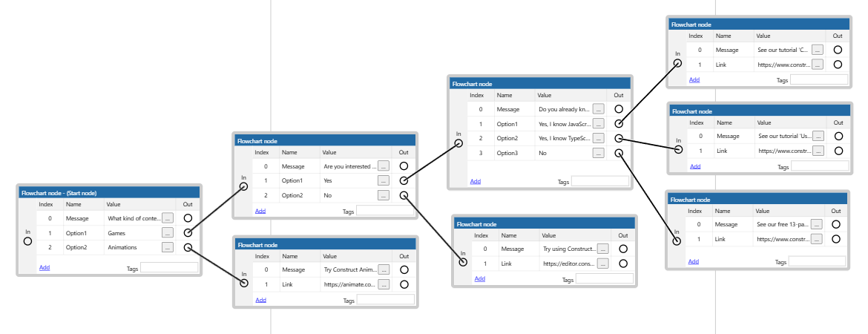Viewport: 868px width, 334px height.
Task: Edit the value 'https://animate.co...' with ellipsis button
Action: point(384,284)
